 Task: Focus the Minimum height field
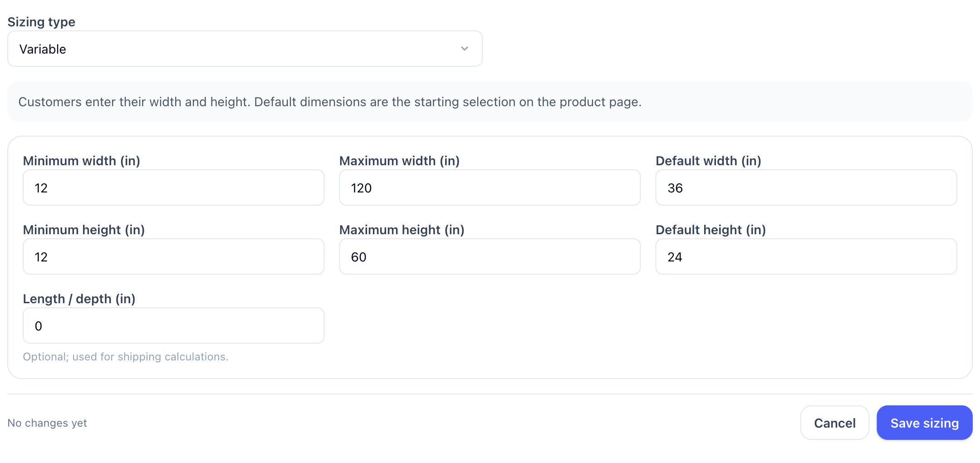coord(173,256)
